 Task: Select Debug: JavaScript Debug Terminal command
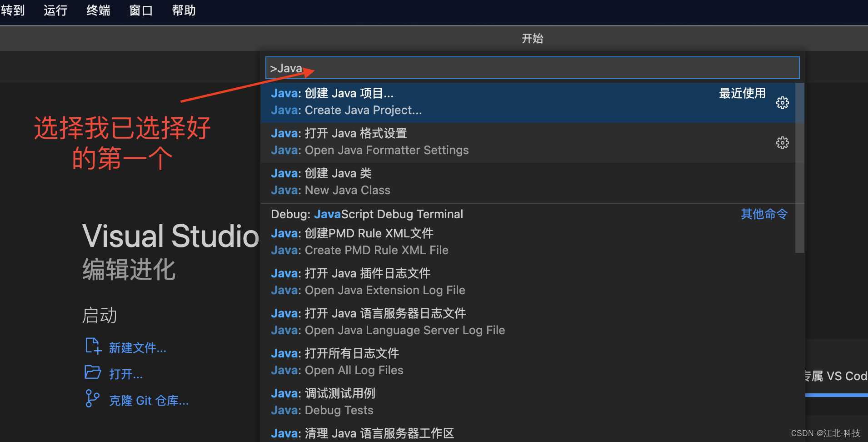click(528, 214)
